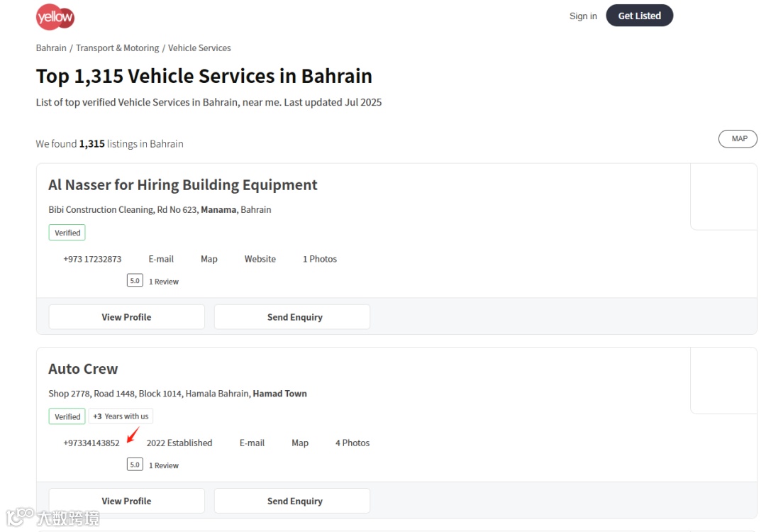Click the yellow logo
Viewport: 766px width, 532px height.
pyautogui.click(x=55, y=17)
